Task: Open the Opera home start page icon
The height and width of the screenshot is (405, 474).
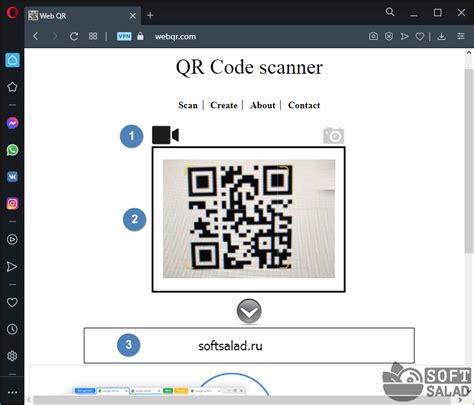Action: pos(12,60)
